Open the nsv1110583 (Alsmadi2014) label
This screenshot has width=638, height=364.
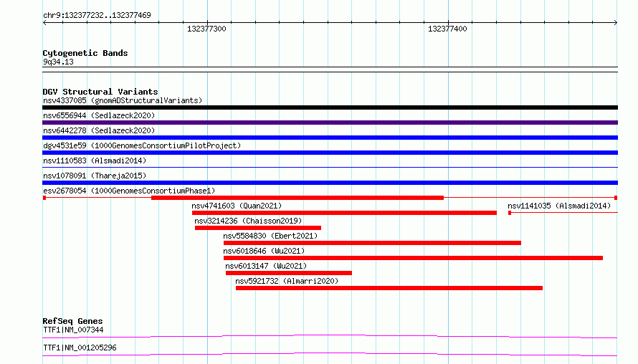pyautogui.click(x=95, y=161)
